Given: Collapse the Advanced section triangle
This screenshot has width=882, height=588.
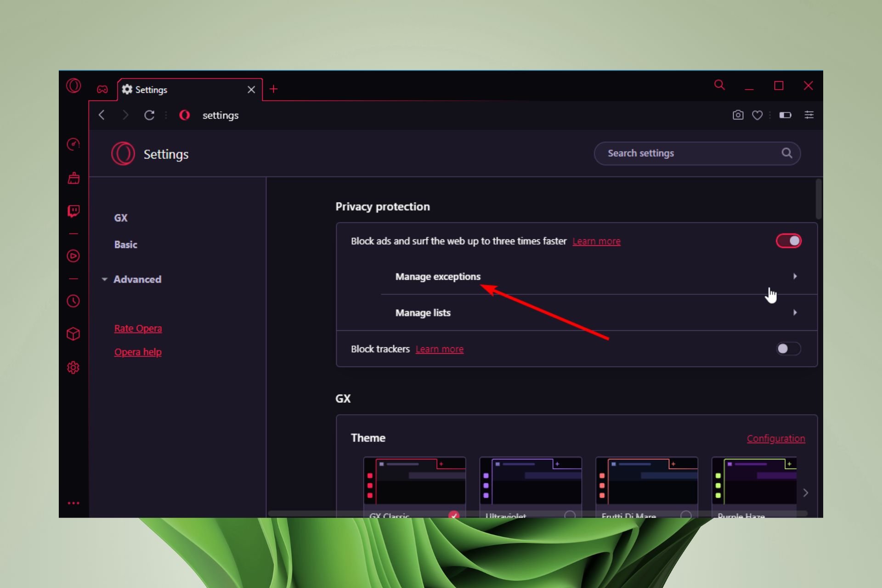Looking at the screenshot, I should point(104,279).
